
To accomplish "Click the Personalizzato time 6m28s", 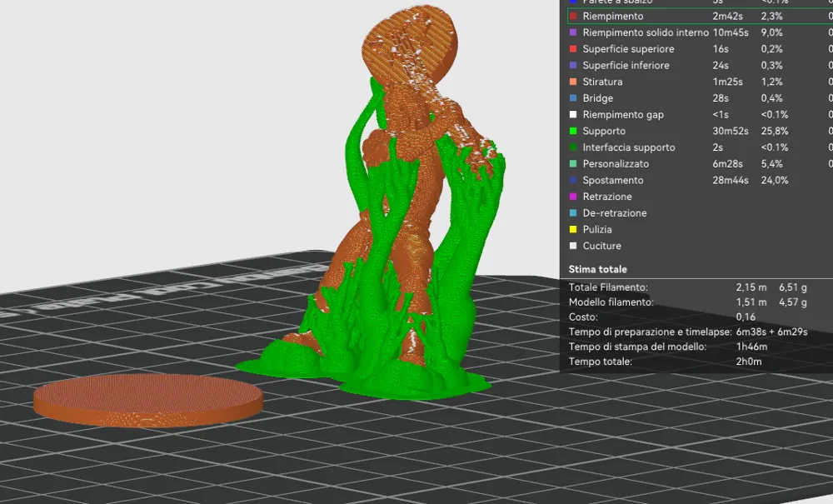I will click(727, 164).
